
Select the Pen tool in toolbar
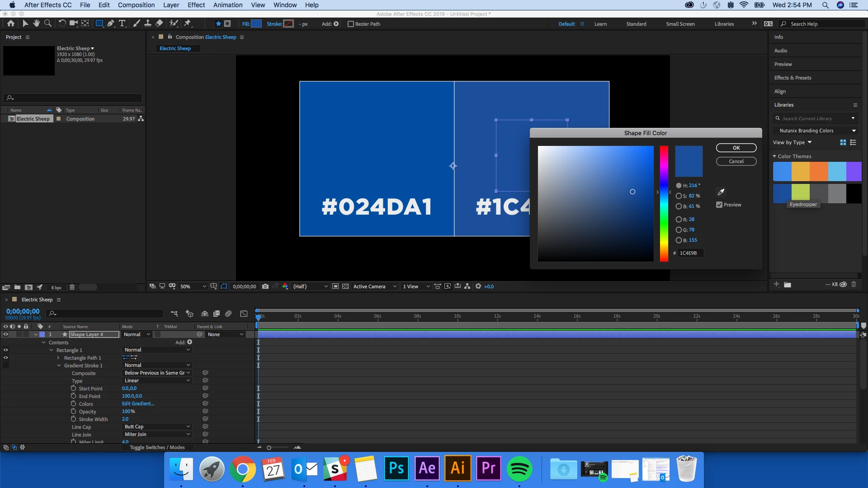(x=111, y=23)
